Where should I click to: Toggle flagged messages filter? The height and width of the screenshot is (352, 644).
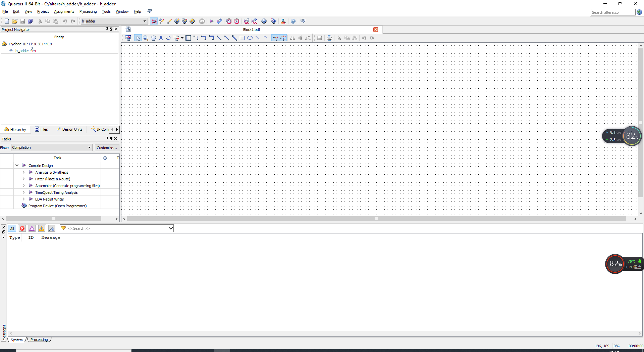[x=52, y=228]
